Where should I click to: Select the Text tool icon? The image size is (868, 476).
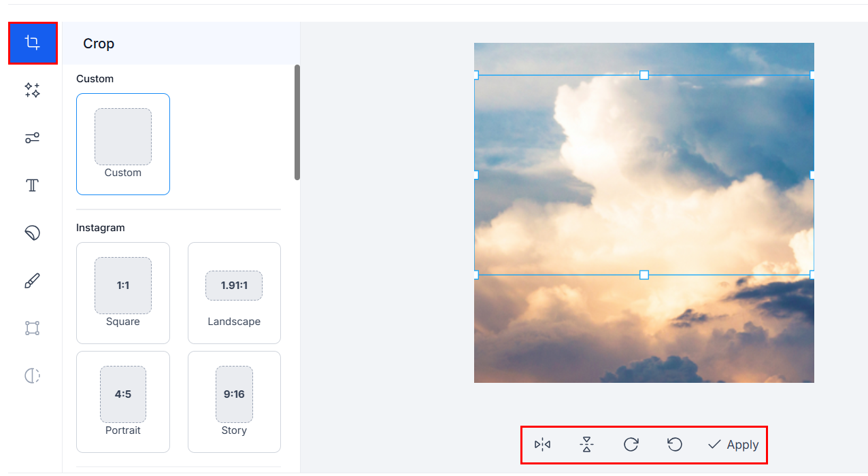(33, 186)
